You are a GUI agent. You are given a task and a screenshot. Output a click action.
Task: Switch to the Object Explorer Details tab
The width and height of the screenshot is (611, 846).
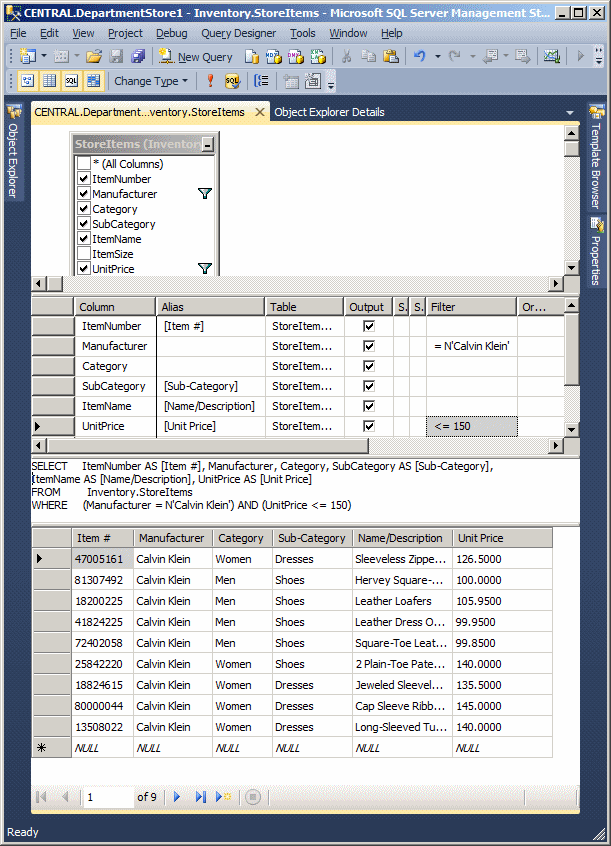click(329, 112)
